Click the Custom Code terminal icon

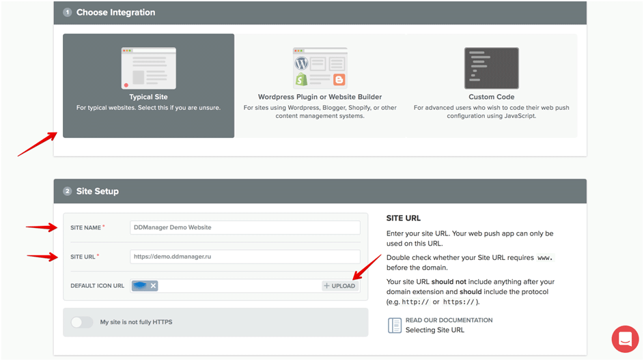point(491,68)
